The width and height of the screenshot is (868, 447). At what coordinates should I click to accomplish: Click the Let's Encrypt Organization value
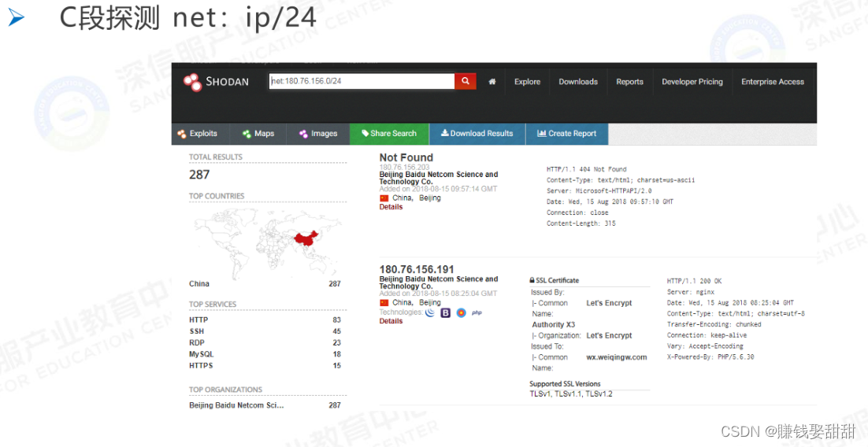pos(609,335)
